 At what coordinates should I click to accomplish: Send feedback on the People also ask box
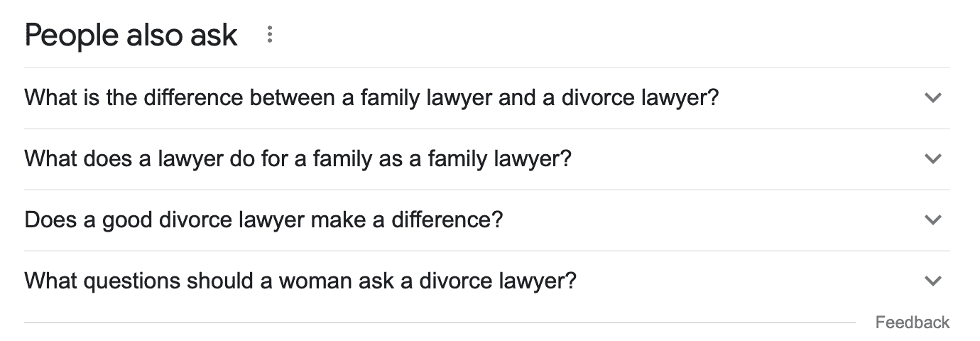click(x=912, y=323)
